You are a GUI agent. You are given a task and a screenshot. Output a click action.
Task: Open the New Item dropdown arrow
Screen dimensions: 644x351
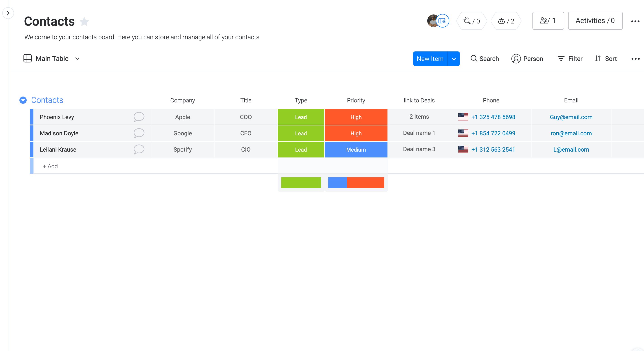[453, 59]
